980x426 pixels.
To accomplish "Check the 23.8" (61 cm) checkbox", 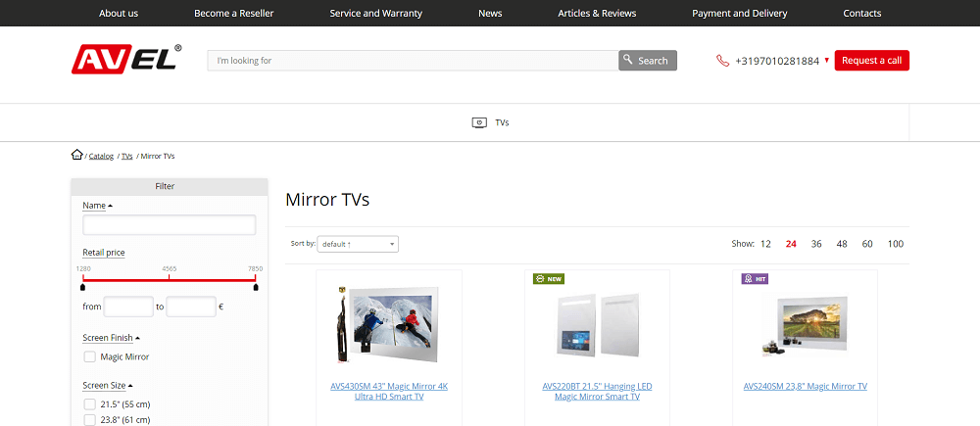I will click(89, 420).
